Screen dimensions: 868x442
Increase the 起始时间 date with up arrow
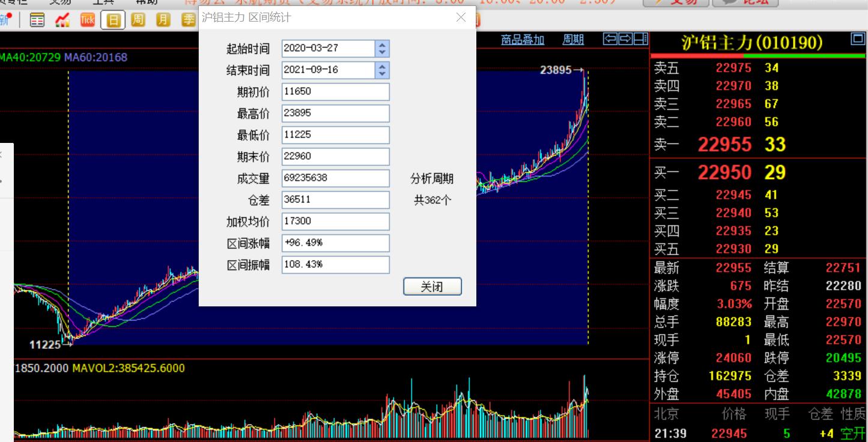coord(382,44)
